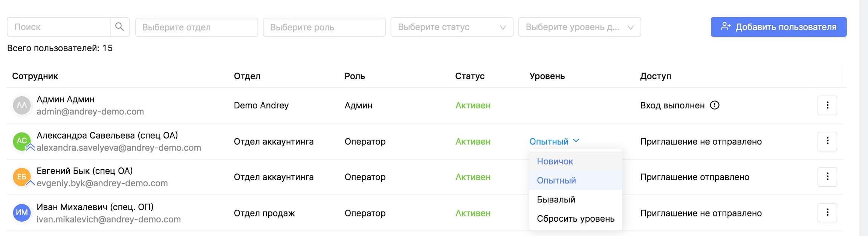Open actions menu for Евгений Бык
The height and width of the screenshot is (236, 868).
pos(827,177)
